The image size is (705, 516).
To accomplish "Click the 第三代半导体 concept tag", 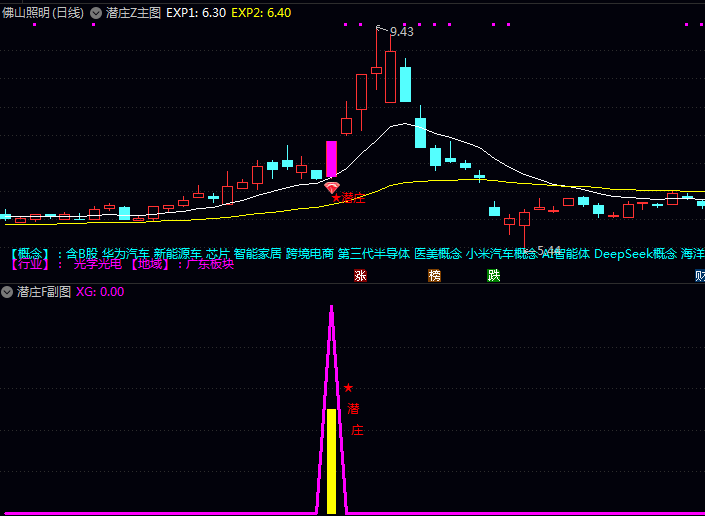I will click(x=374, y=254).
